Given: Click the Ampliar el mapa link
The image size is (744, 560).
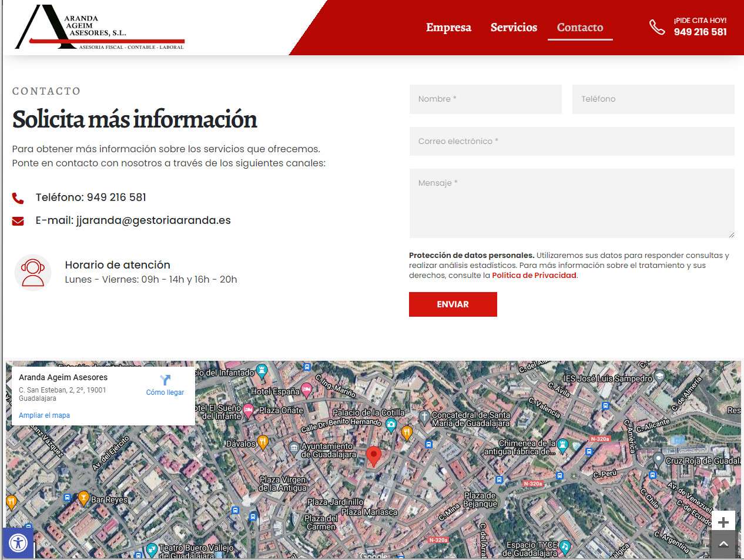Looking at the screenshot, I should coord(44,415).
